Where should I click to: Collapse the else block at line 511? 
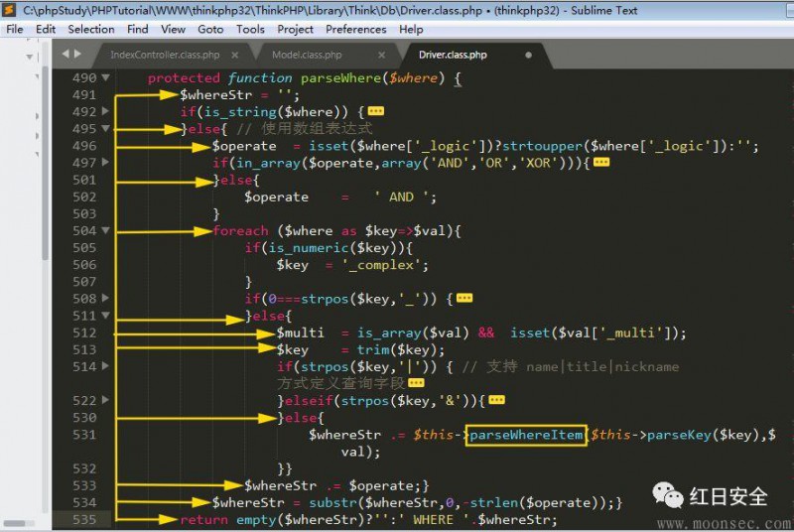click(x=105, y=316)
